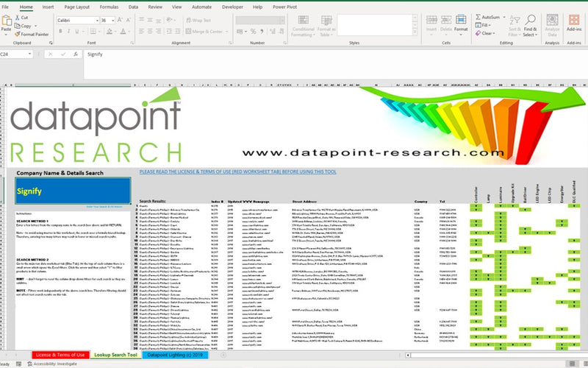Open the Number Format combo box
The image size is (588, 368).
point(260,21)
